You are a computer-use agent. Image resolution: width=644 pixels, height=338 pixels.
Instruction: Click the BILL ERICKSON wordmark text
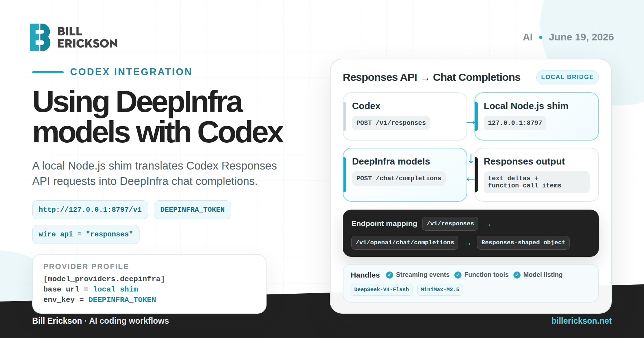coord(88,37)
